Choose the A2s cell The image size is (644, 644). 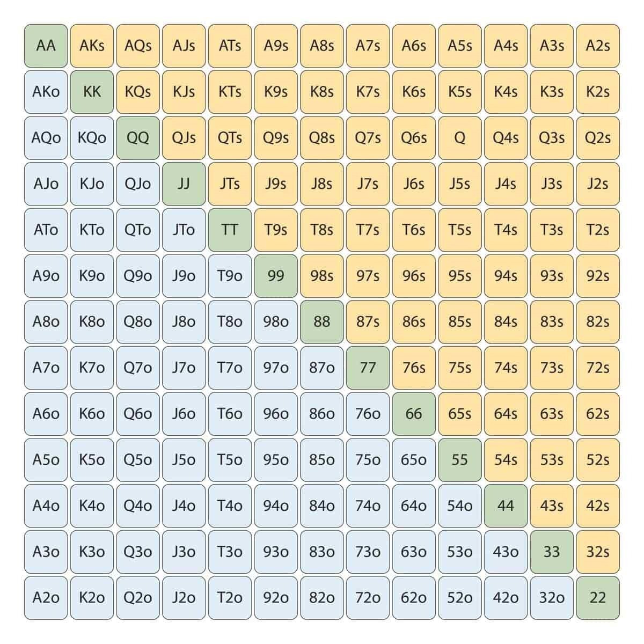[597, 46]
